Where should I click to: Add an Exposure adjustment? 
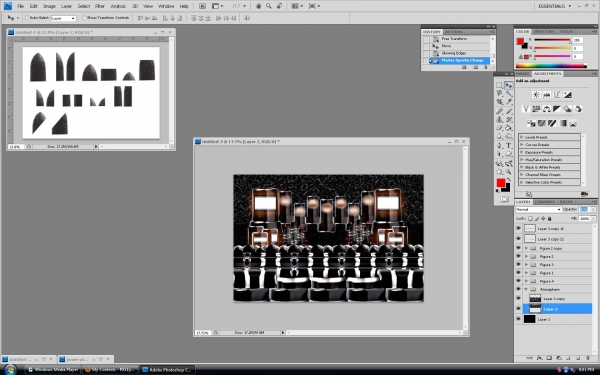[x=567, y=95]
